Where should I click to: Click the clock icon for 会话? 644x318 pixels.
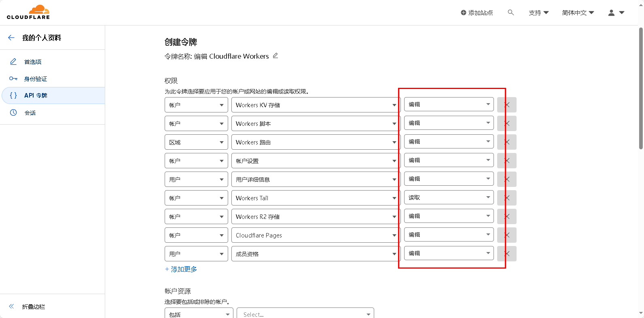pyautogui.click(x=13, y=112)
